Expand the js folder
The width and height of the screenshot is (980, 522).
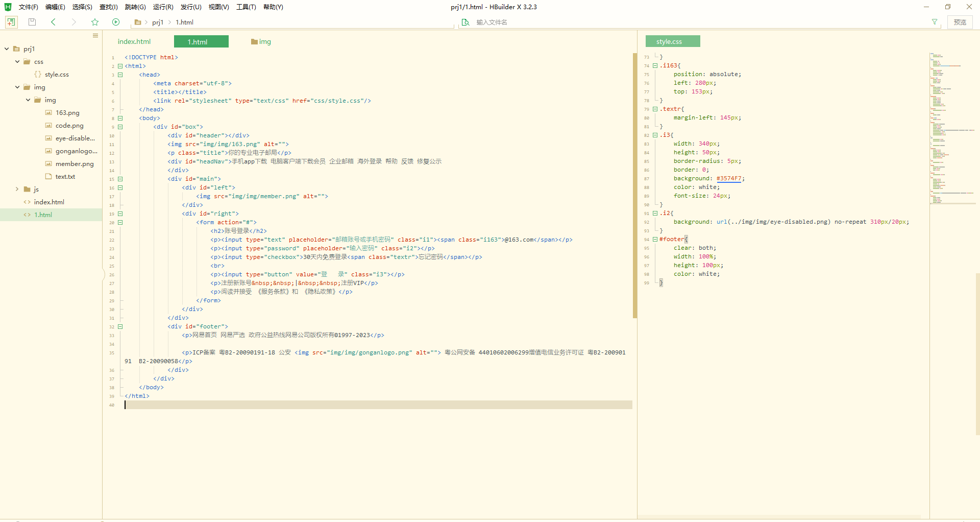tap(17, 189)
